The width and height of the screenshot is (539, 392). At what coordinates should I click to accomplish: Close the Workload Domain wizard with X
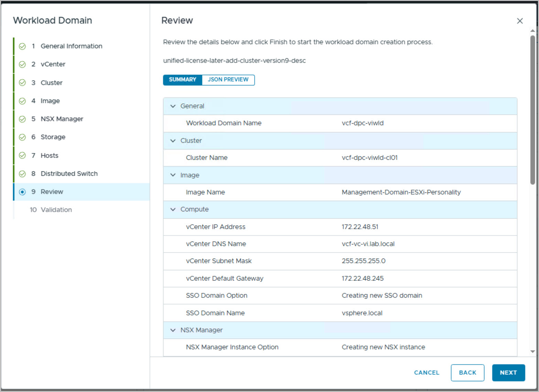click(520, 21)
